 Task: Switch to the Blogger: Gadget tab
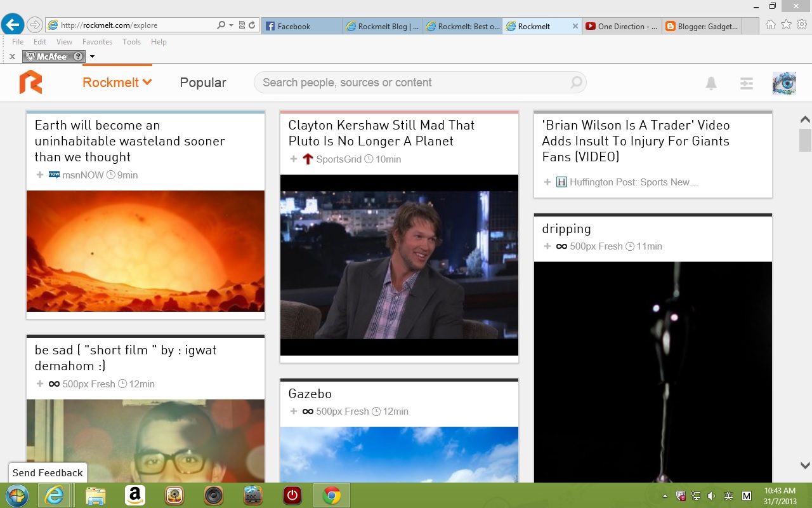[702, 26]
